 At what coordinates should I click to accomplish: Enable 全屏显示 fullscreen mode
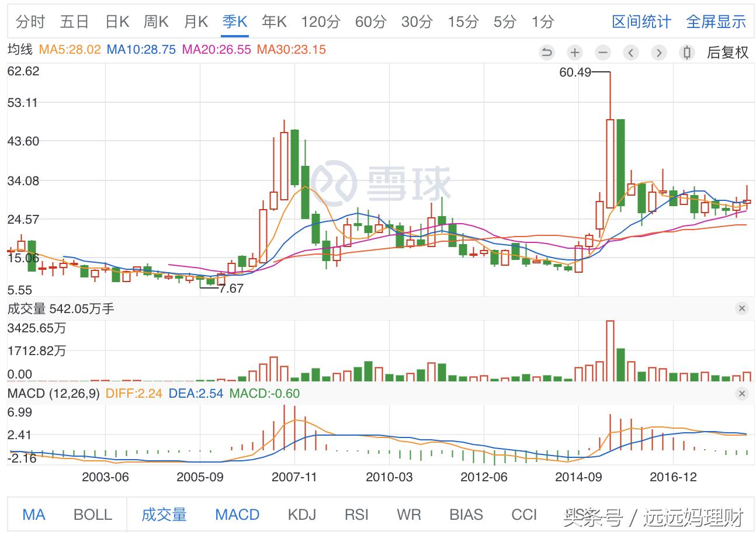click(x=717, y=21)
